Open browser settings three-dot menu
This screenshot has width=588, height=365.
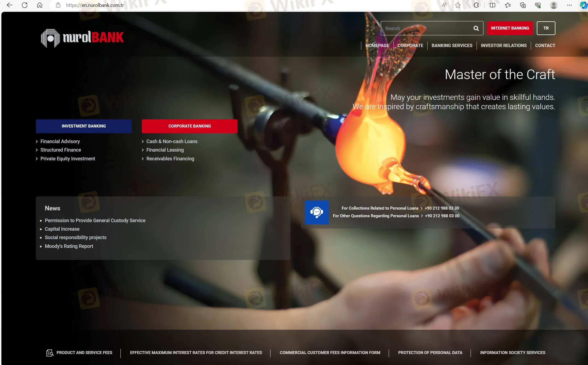click(x=569, y=5)
